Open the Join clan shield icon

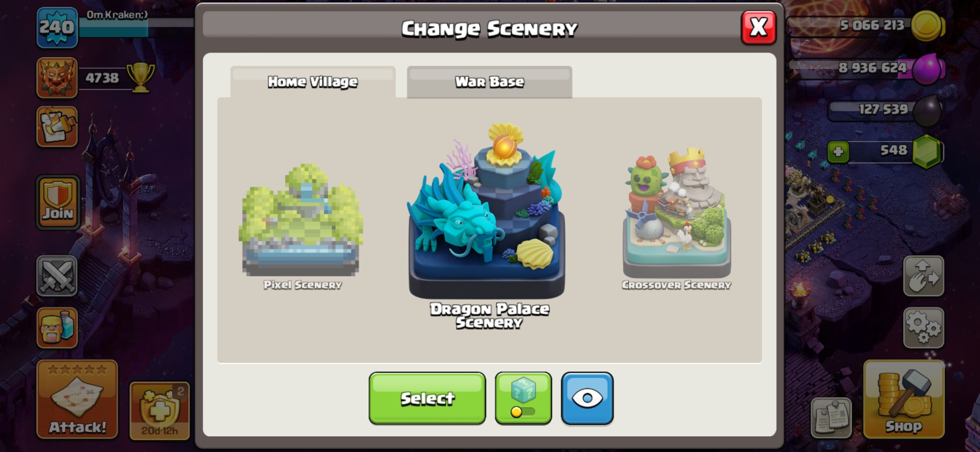pyautogui.click(x=58, y=203)
